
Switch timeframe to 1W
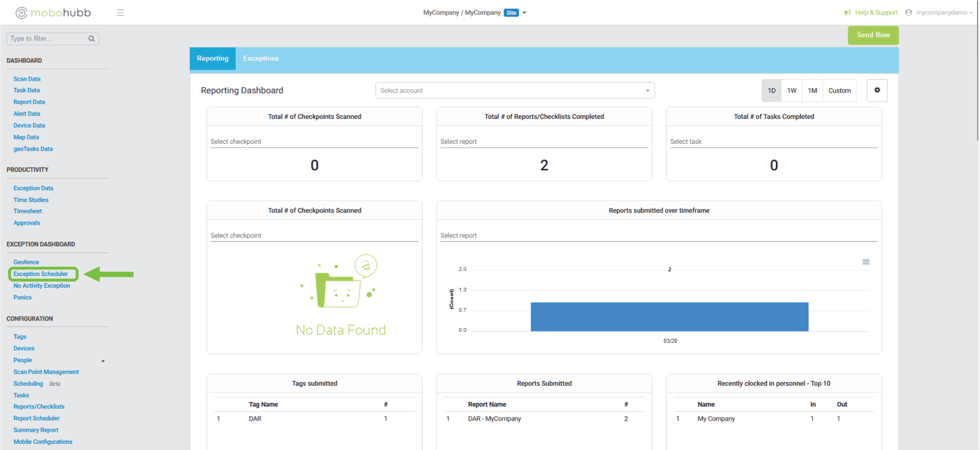[x=792, y=91]
